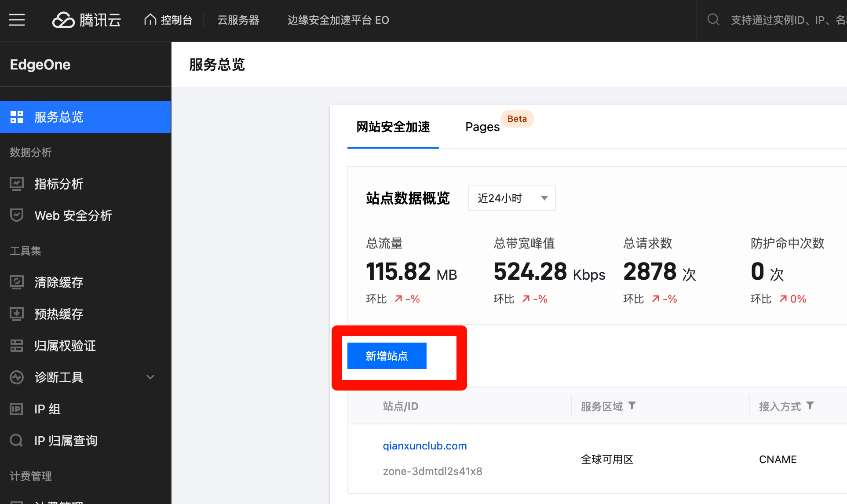The height and width of the screenshot is (504, 847).
Task: Open the hamburger menu icon
Action: 17,20
